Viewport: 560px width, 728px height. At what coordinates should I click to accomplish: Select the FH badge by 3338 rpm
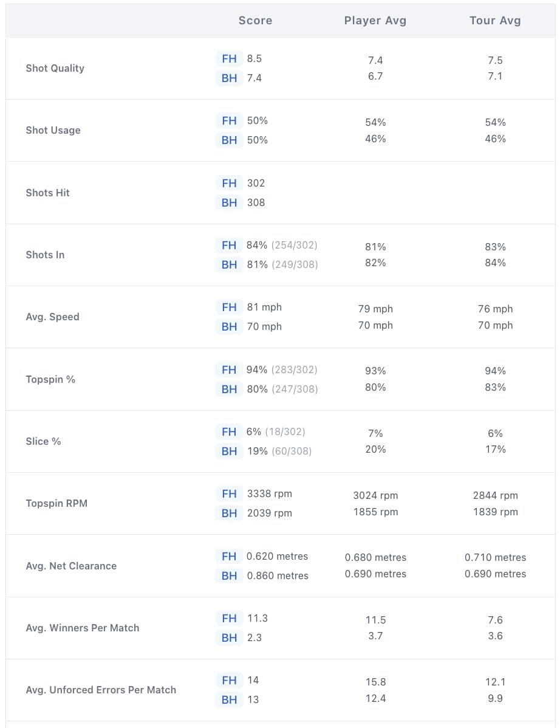229,494
